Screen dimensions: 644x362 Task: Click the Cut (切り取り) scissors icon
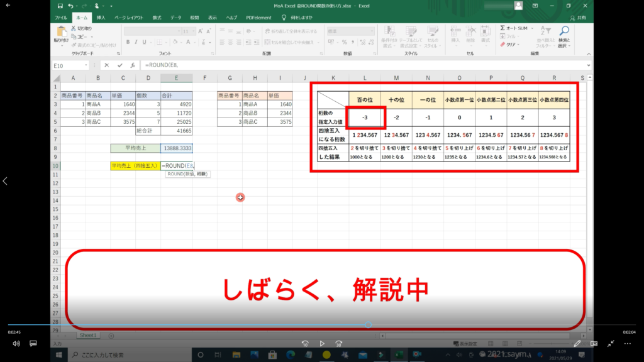[74, 28]
